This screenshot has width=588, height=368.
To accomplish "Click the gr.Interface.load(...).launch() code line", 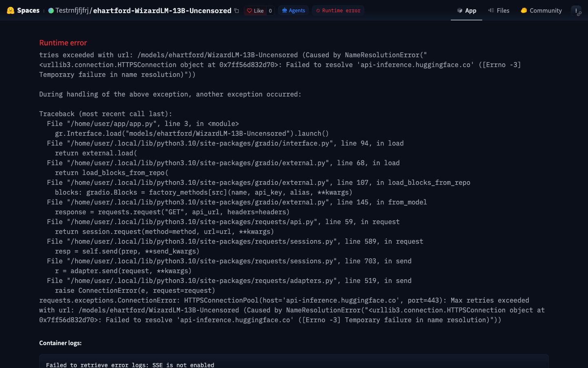I will tap(192, 133).
